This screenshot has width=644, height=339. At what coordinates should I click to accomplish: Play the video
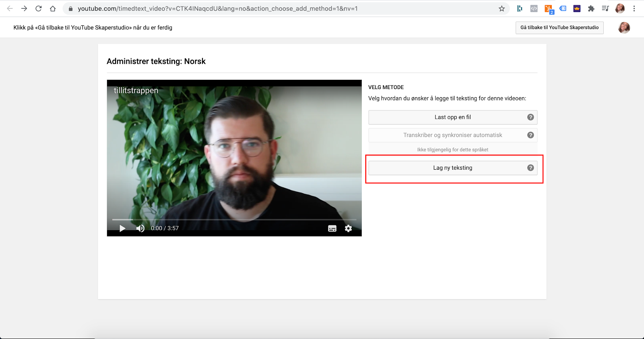pyautogui.click(x=122, y=229)
